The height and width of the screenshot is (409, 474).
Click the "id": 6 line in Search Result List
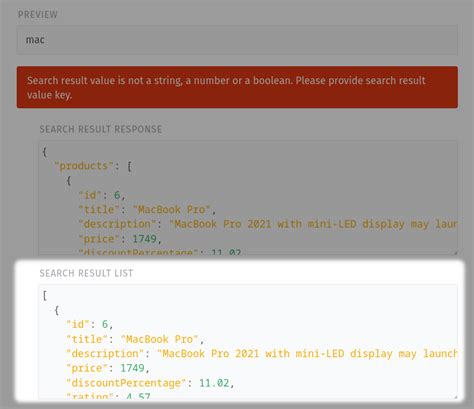tap(90, 324)
